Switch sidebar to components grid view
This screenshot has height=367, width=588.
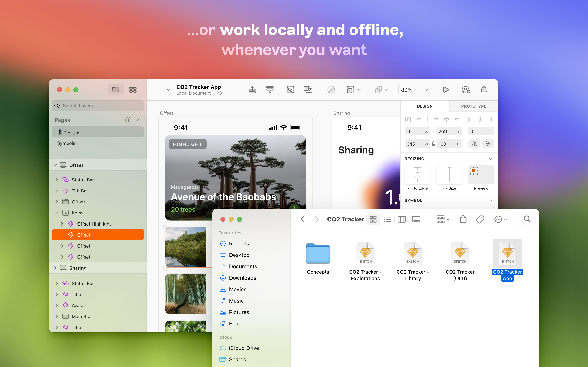(x=133, y=90)
